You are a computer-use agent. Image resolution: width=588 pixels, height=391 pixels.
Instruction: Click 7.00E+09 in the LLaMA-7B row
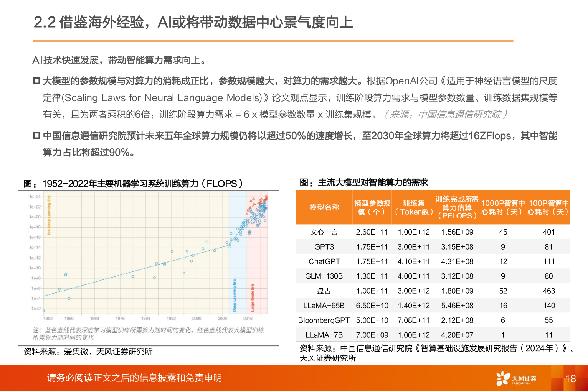372,335
